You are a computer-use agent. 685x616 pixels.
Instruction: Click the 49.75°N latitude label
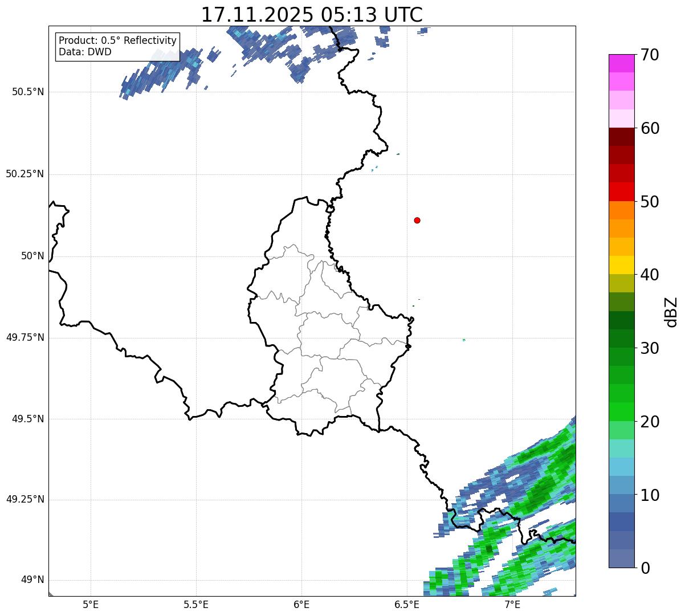pos(25,337)
